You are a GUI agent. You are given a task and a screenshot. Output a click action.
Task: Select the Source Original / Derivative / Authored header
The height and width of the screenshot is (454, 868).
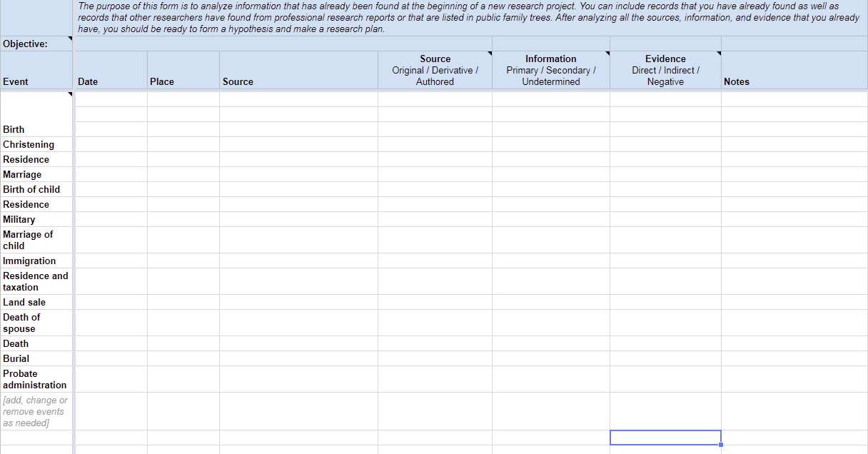pos(435,70)
